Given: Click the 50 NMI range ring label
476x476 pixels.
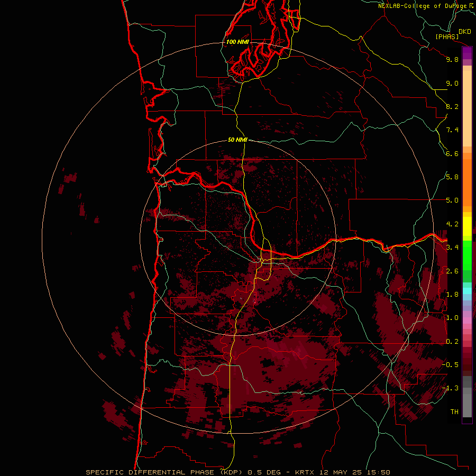Looking at the screenshot, I should point(237,140).
